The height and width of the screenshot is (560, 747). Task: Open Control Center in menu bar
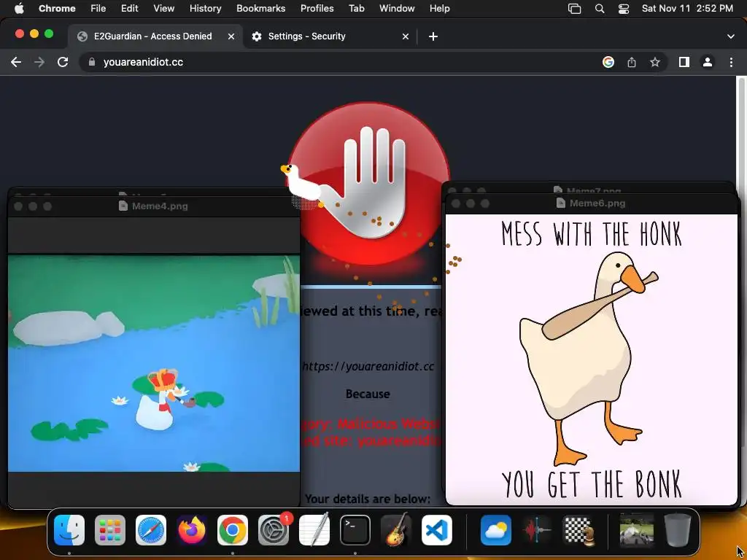click(624, 9)
